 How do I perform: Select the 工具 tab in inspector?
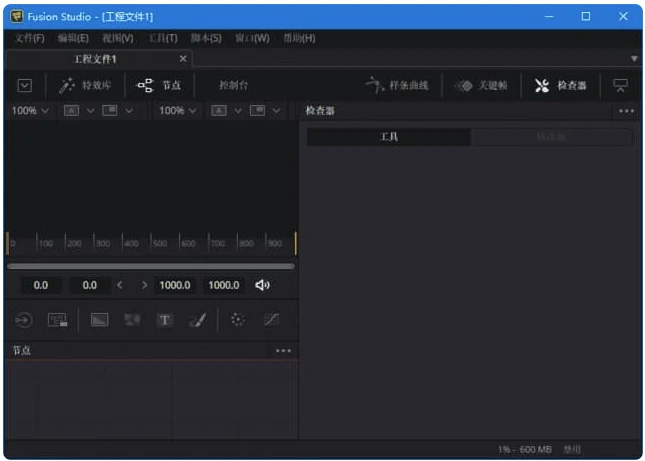pyautogui.click(x=389, y=137)
